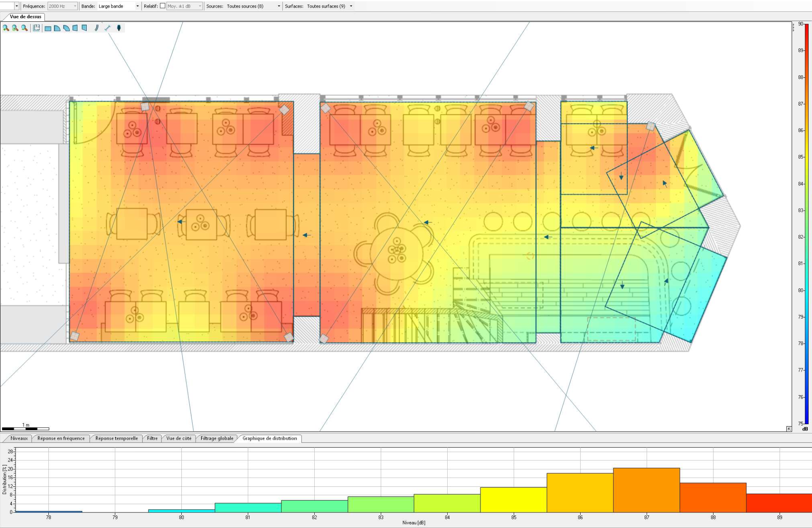Select the dark microphone marker tool
This screenshot has width=812, height=528.
coord(119,28)
